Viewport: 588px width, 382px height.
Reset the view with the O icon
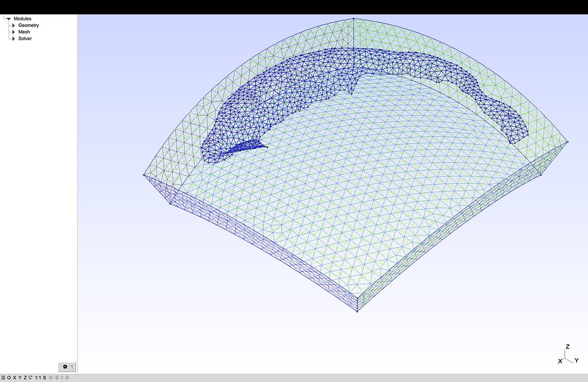pos(9,378)
